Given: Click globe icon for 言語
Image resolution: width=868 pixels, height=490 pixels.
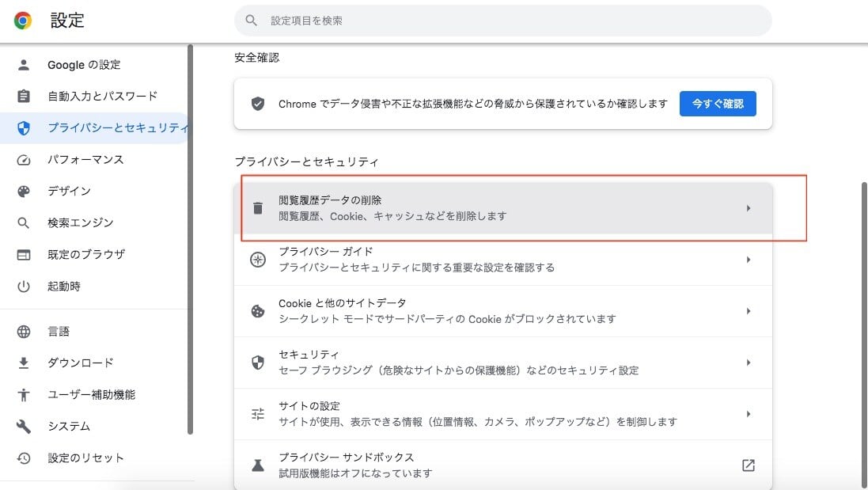Looking at the screenshot, I should 23,331.
